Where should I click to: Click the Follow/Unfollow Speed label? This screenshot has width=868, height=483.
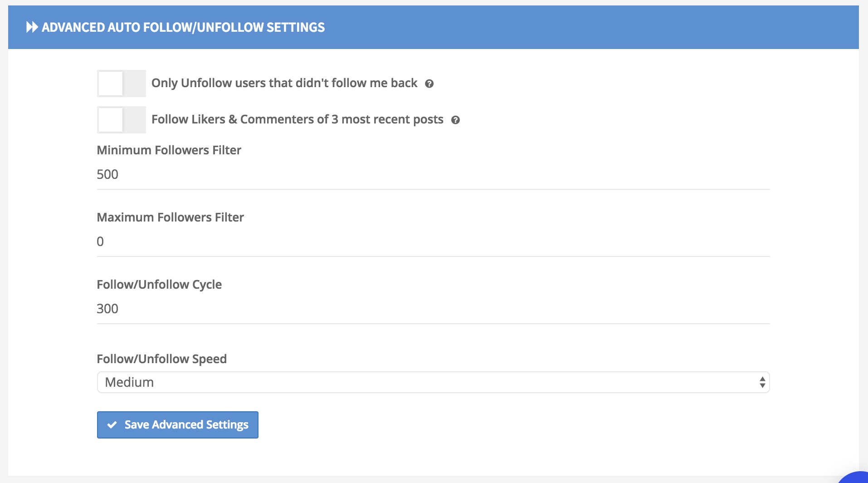(162, 359)
